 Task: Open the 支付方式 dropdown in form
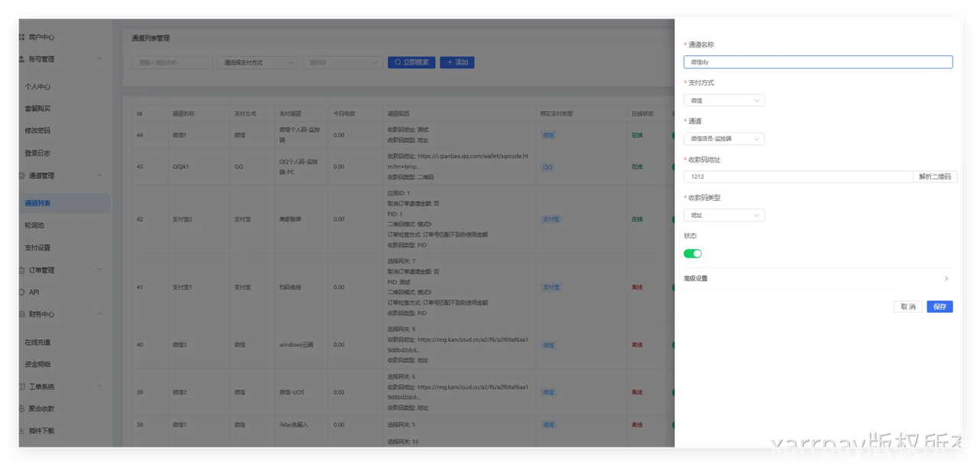click(x=724, y=100)
